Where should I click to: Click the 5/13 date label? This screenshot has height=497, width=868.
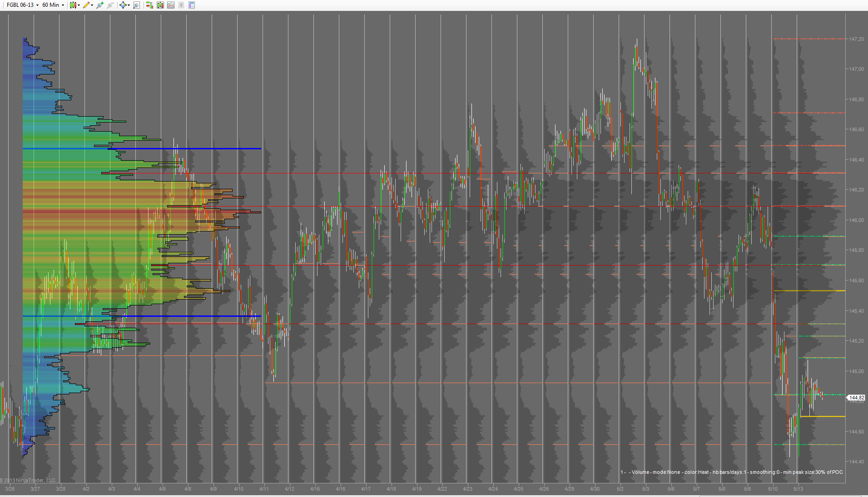799,489
